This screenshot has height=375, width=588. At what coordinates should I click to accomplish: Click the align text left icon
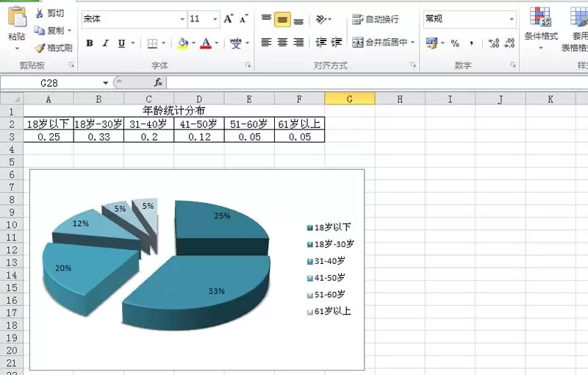[266, 43]
